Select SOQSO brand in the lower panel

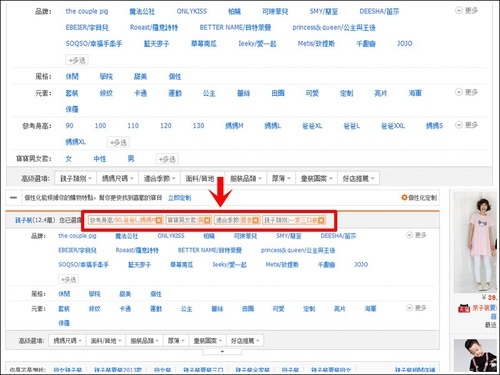[84, 264]
